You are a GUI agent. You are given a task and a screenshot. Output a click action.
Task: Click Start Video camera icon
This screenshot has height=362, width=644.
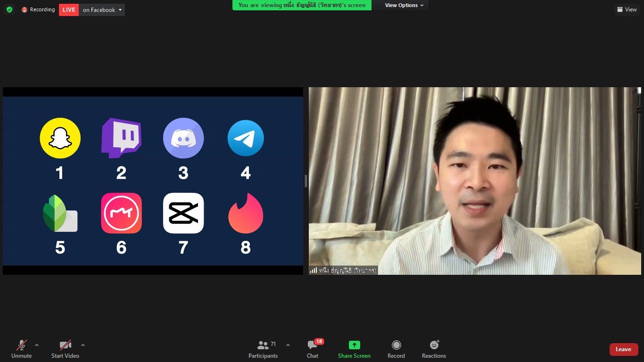point(65,345)
